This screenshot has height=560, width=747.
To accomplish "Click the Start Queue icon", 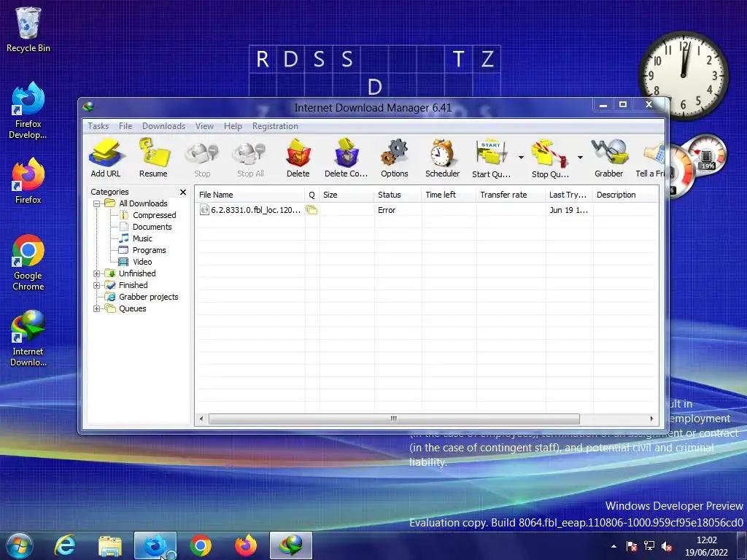I will click(x=491, y=157).
